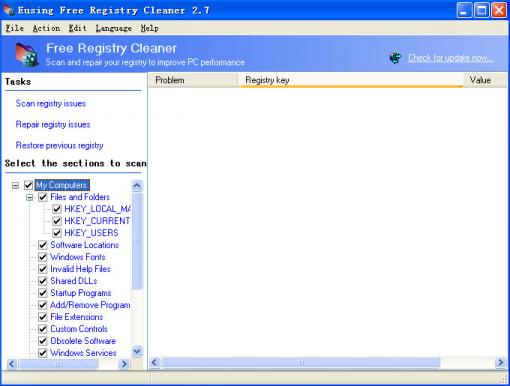Select the Obsolete Software label
Image resolution: width=510 pixels, height=386 pixels.
(83, 341)
